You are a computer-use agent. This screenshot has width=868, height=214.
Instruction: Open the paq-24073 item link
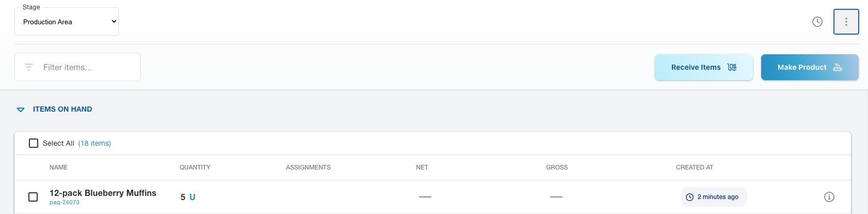click(x=65, y=203)
